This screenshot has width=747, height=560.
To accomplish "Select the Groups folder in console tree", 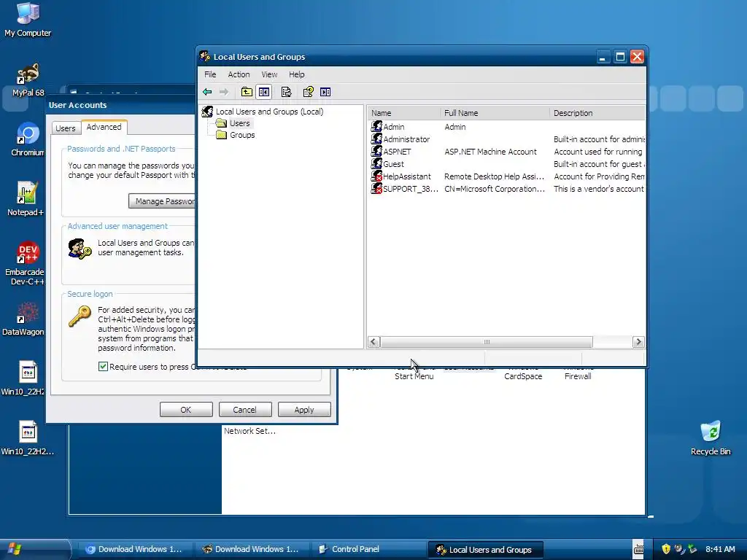I will [242, 135].
